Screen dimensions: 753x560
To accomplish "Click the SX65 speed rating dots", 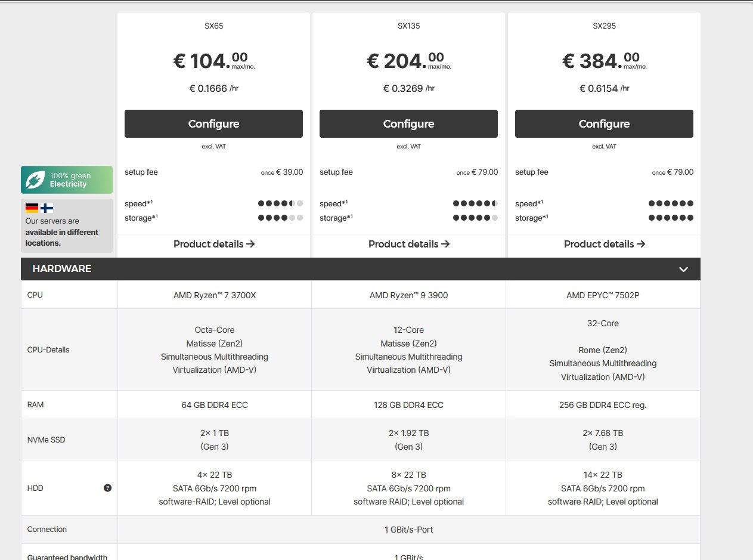I will (280, 203).
